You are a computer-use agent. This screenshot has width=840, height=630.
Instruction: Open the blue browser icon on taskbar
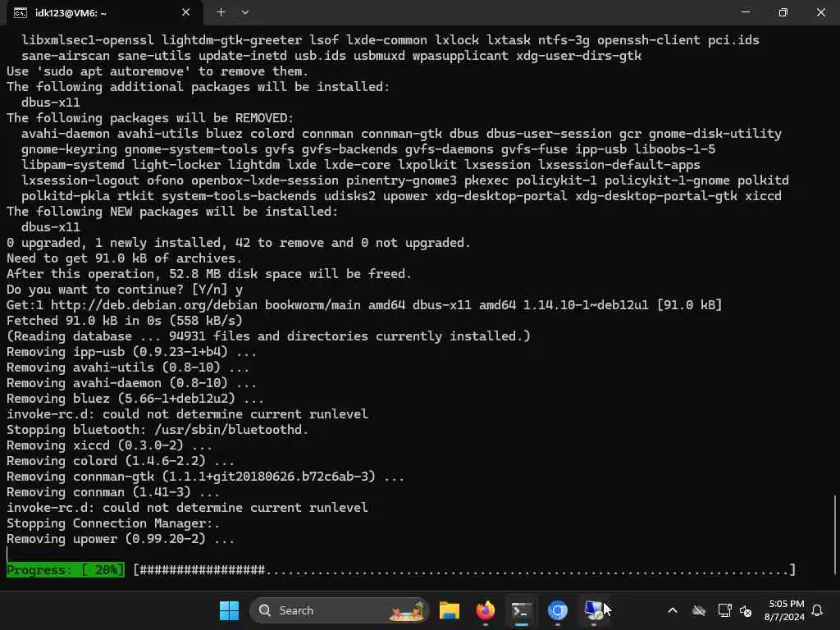tap(557, 610)
